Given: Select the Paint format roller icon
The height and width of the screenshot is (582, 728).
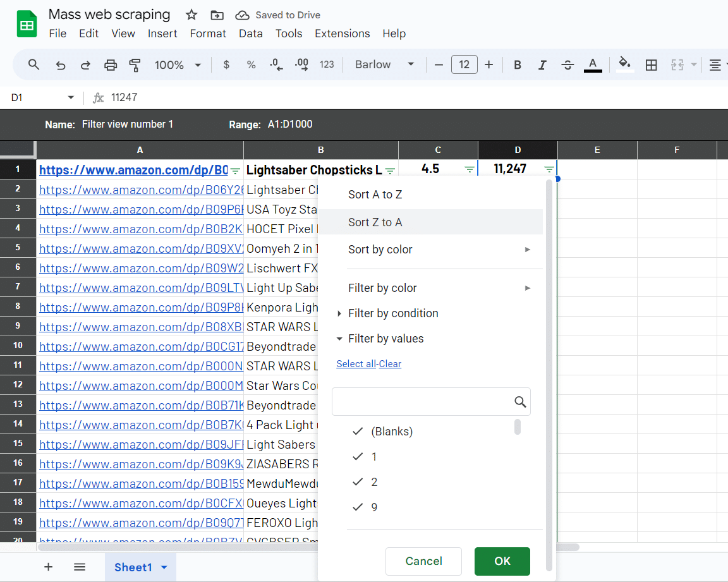Looking at the screenshot, I should pos(135,64).
